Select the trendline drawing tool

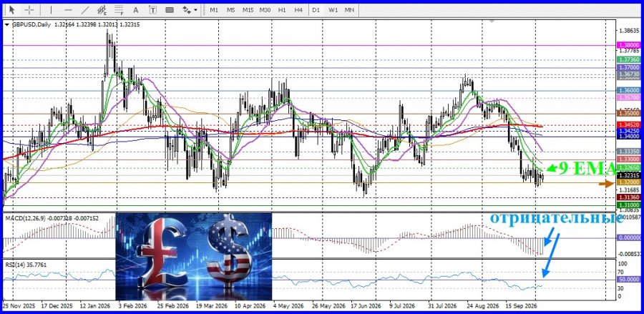(x=85, y=9)
